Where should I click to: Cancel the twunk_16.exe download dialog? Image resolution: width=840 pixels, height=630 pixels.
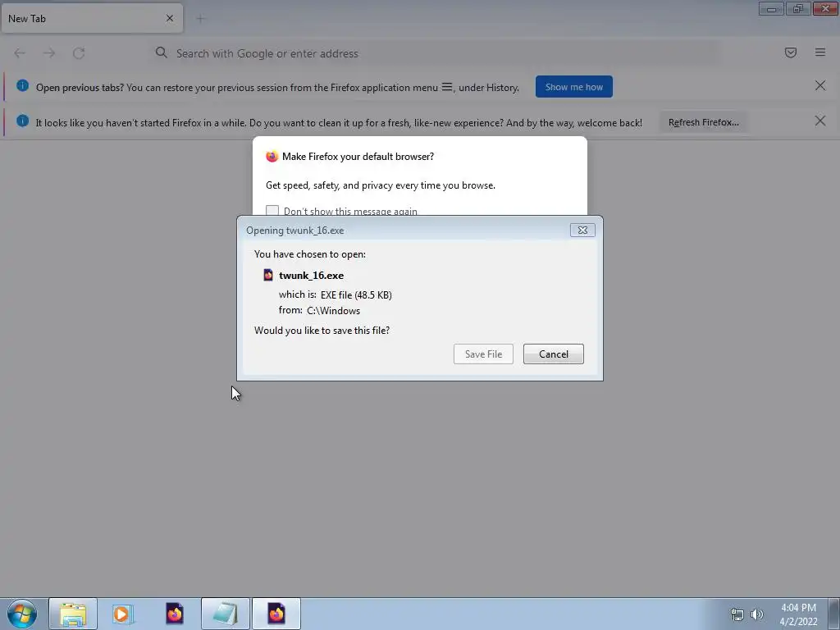(x=554, y=354)
